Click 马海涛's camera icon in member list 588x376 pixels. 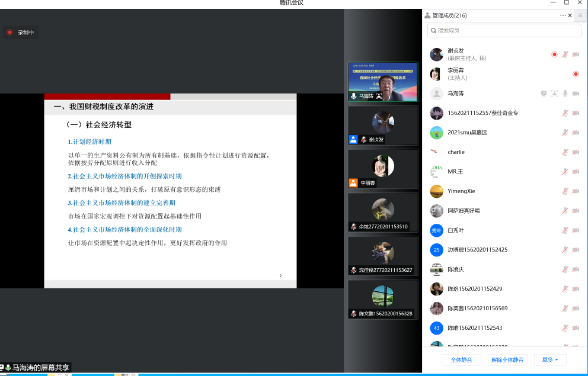576,94
